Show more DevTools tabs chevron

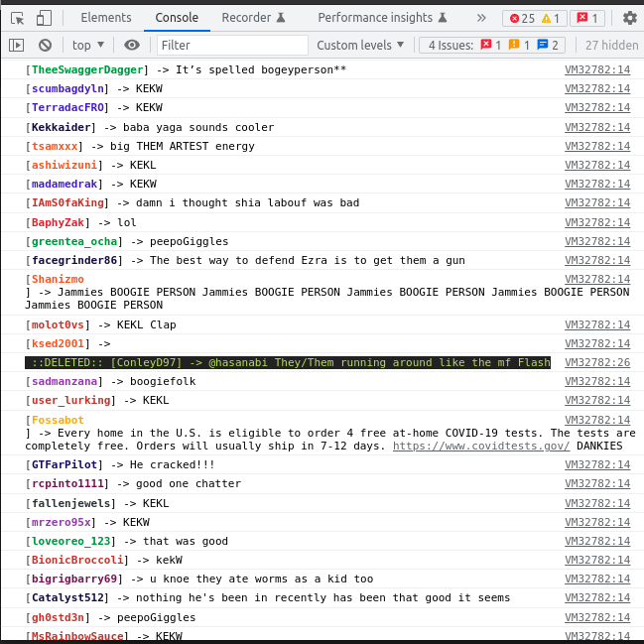(x=481, y=18)
